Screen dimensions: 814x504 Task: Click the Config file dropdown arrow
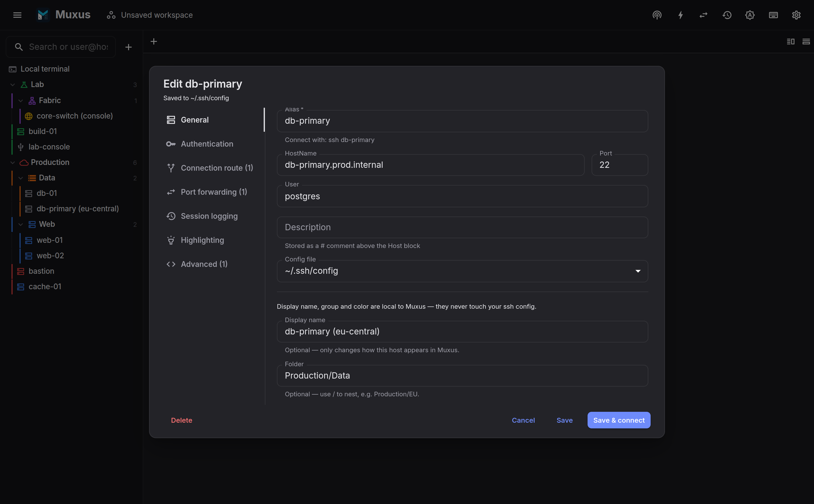point(638,271)
